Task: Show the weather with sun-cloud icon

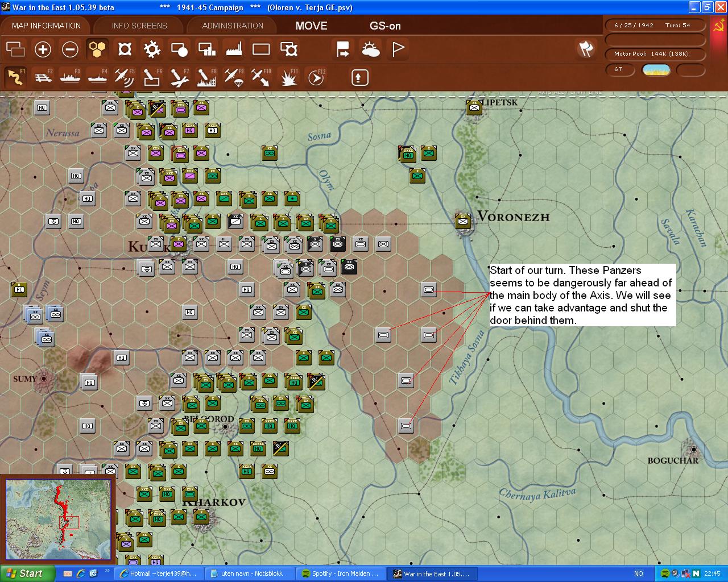Action: pos(371,49)
